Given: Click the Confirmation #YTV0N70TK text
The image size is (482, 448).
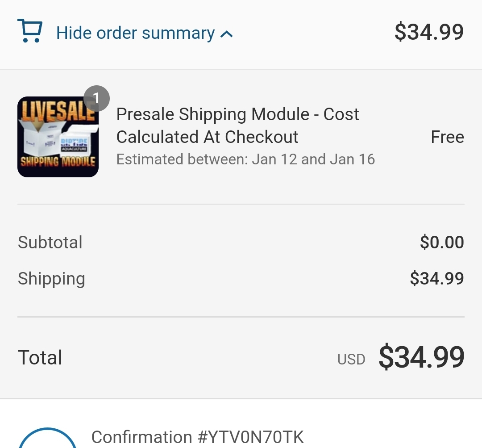Looking at the screenshot, I should [198, 437].
